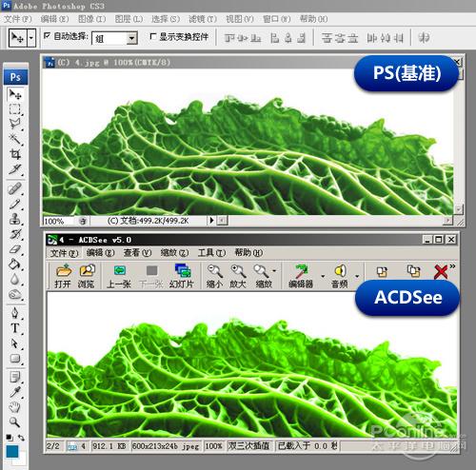
Task: Click the red X delete icon in ACDSee
Action: pos(441,272)
